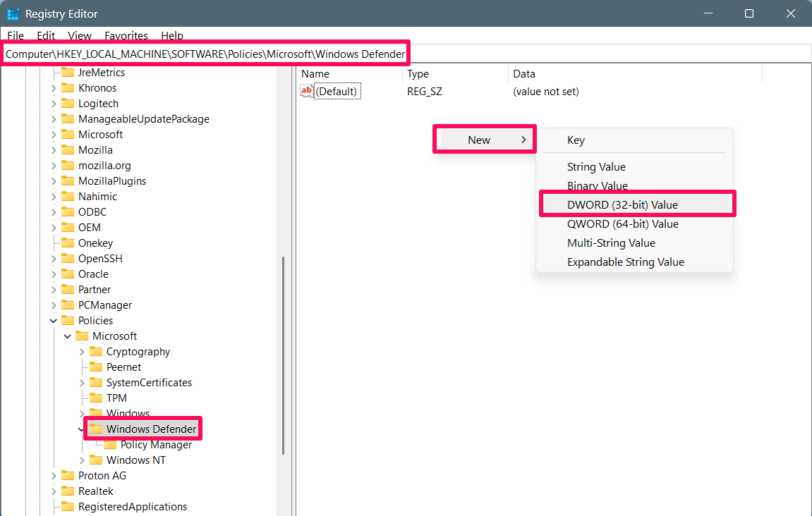Click the ManageableUpdatePackage folder icon
The width and height of the screenshot is (812, 516).
(68, 119)
